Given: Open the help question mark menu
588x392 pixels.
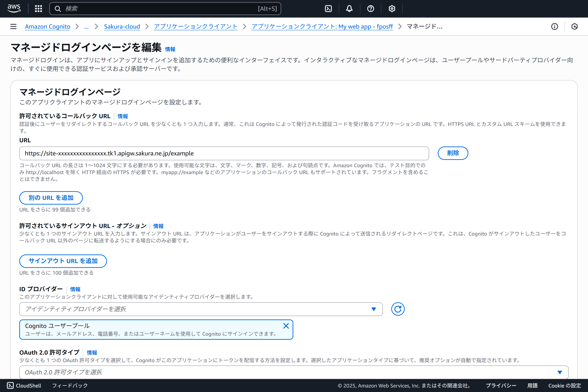Looking at the screenshot, I should (371, 9).
